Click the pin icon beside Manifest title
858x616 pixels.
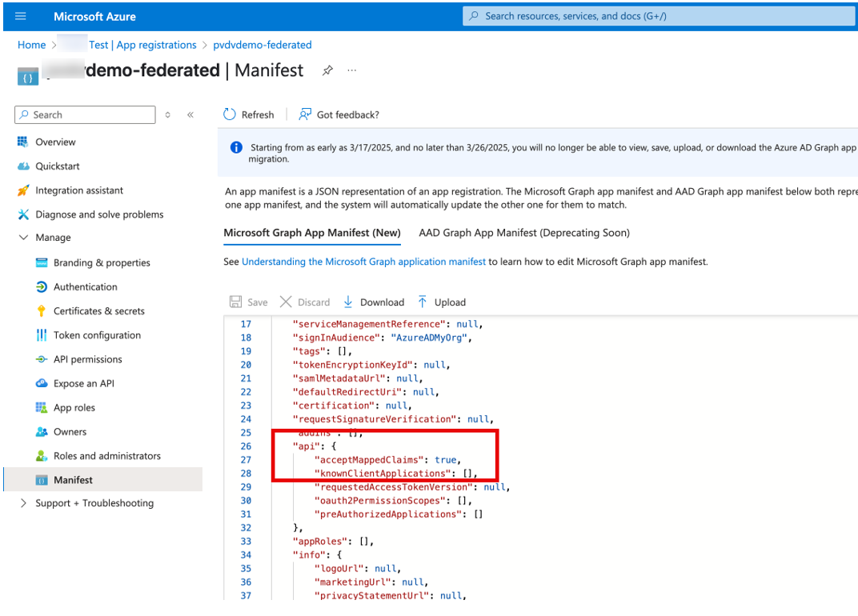pos(327,70)
